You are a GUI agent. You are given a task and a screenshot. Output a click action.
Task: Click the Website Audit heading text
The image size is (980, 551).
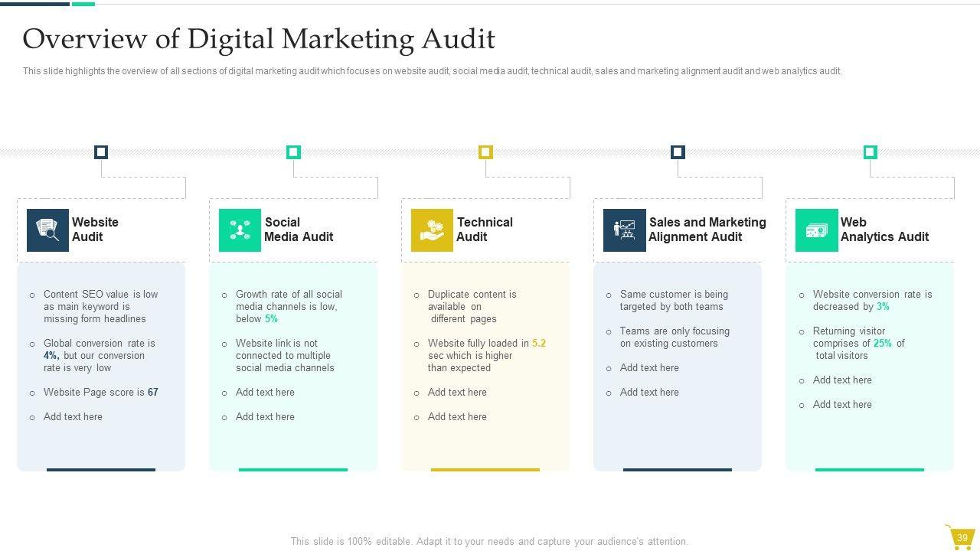click(95, 230)
